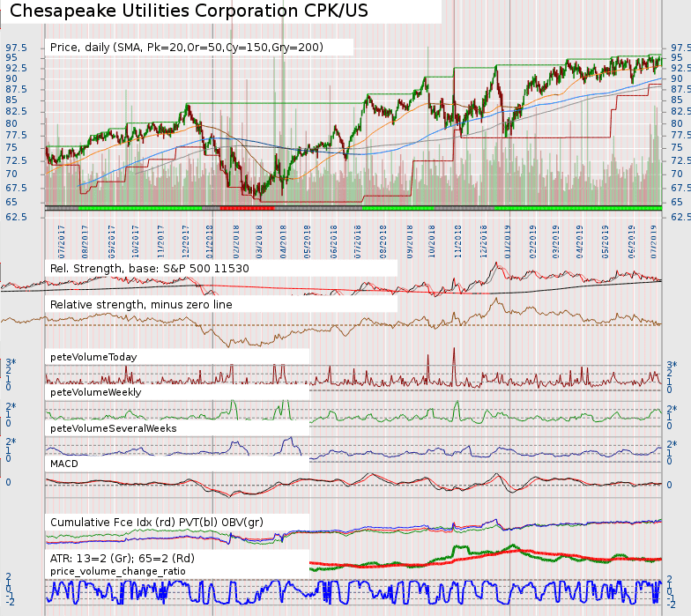Click the 08/2018 date axis label
Viewport: 691px width, 616px height.
[383, 241]
